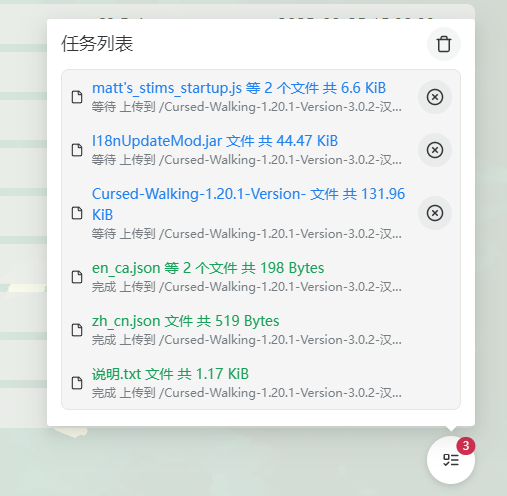Click file icon beside matt's_stims_startup.js
The image size is (507, 496).
[x=77, y=97]
